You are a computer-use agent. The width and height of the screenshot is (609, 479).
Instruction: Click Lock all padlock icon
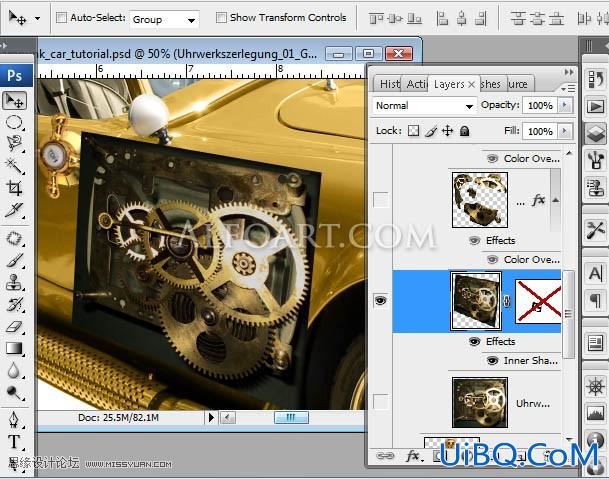pos(464,131)
